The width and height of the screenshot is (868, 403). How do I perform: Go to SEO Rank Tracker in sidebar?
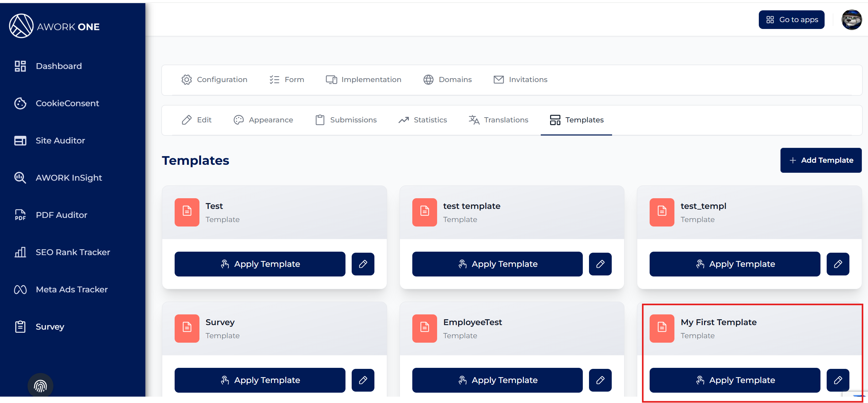click(x=73, y=252)
